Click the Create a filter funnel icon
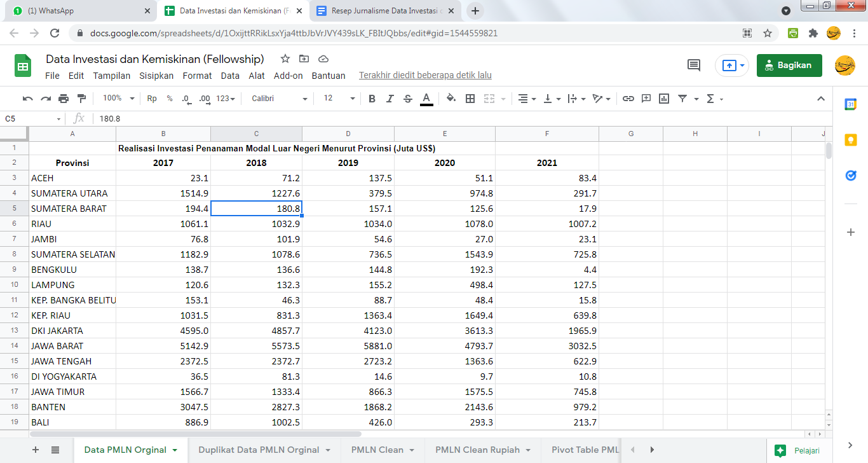This screenshot has height=463, width=868. tap(682, 99)
